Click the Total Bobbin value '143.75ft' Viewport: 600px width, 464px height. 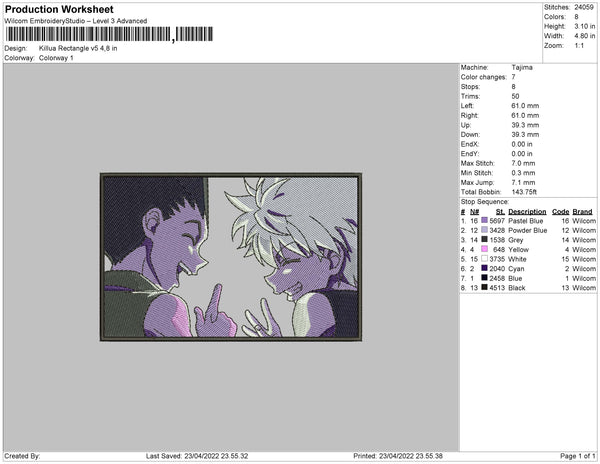524,192
